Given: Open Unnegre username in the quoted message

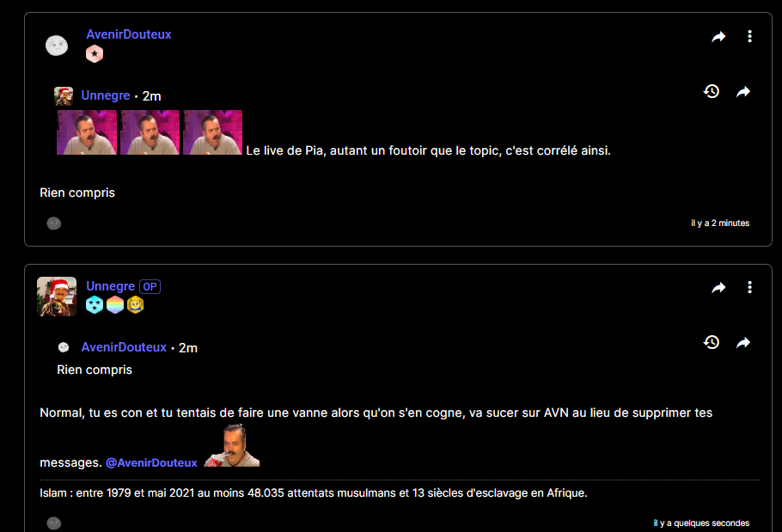Looking at the screenshot, I should click(x=105, y=95).
